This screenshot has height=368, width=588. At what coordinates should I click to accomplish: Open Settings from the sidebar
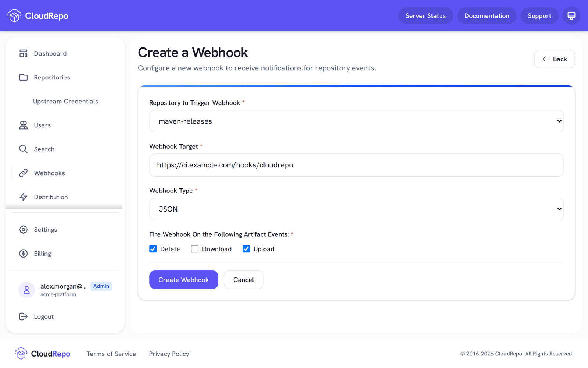click(65, 230)
